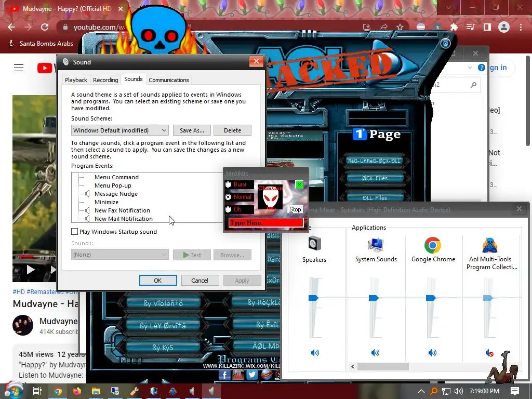532x399 pixels.
Task: Mute System Sounds in the Volume Mixer
Action: click(375, 353)
